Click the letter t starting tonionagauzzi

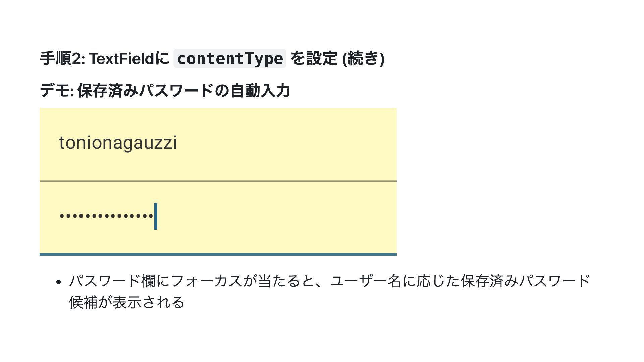61,143
